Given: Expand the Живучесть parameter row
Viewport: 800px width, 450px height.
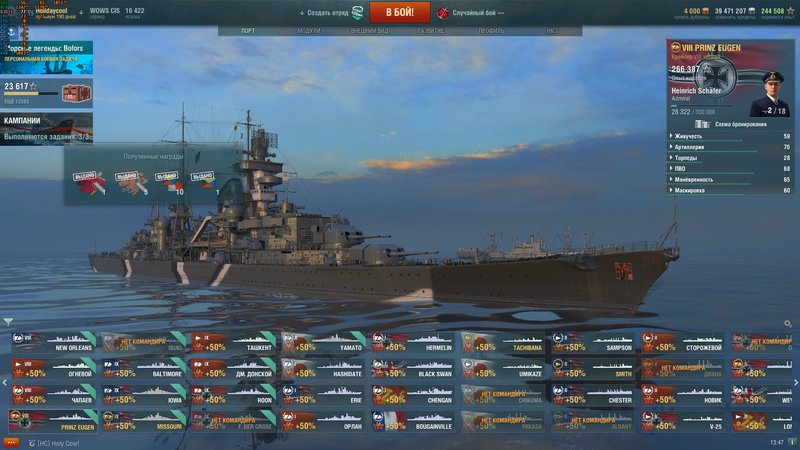Looking at the screenshot, I should pyautogui.click(x=730, y=136).
